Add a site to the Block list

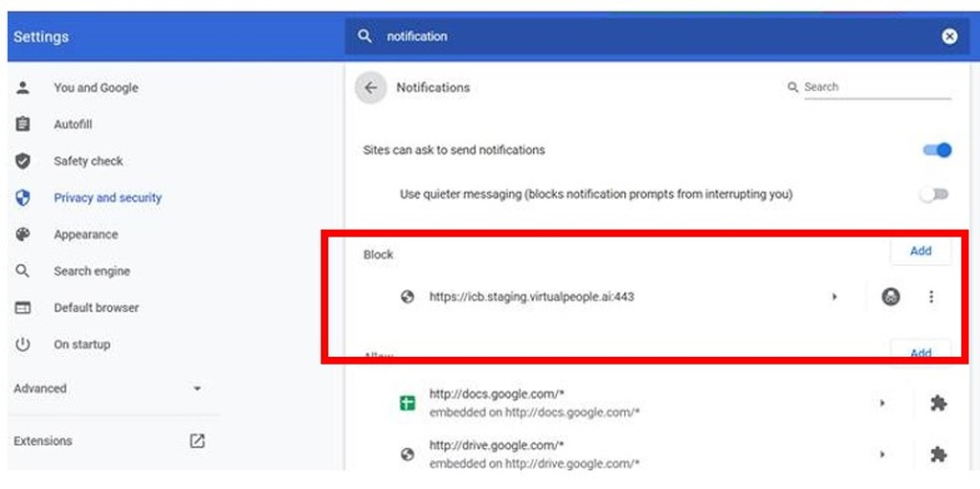coord(921,251)
